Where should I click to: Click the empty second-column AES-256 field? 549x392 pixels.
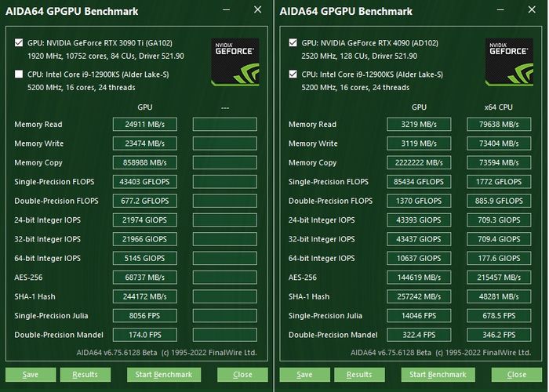pyautogui.click(x=225, y=278)
